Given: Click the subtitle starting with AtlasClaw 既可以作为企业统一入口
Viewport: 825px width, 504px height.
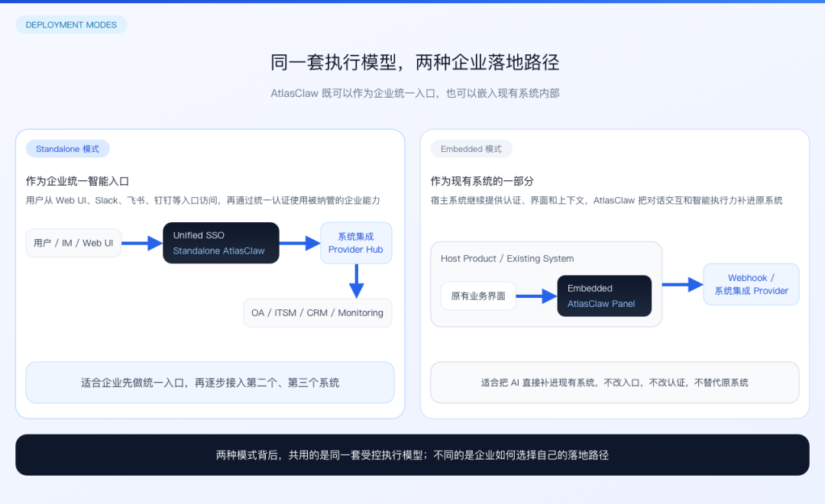Looking at the screenshot, I should pyautogui.click(x=415, y=93).
